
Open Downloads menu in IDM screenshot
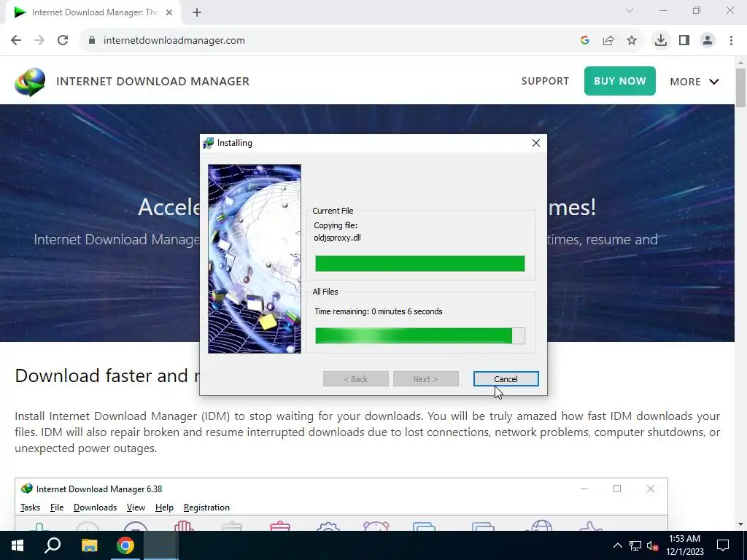point(95,507)
